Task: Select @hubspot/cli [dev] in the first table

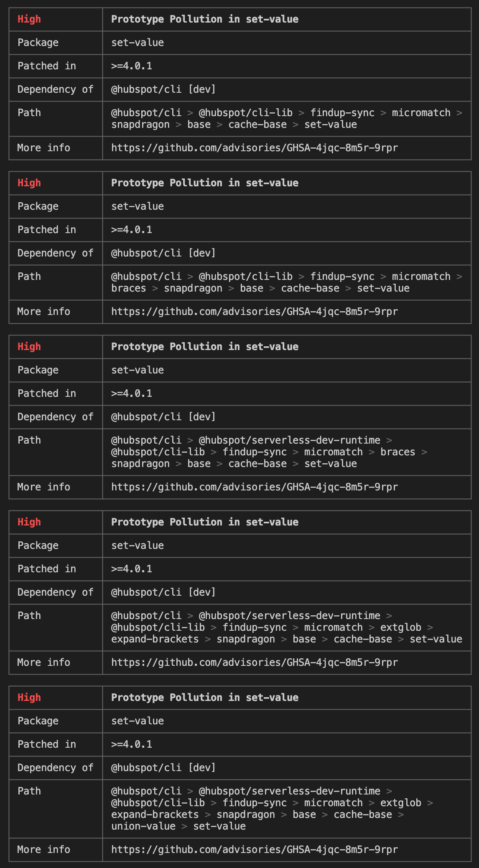Action: 163,89
